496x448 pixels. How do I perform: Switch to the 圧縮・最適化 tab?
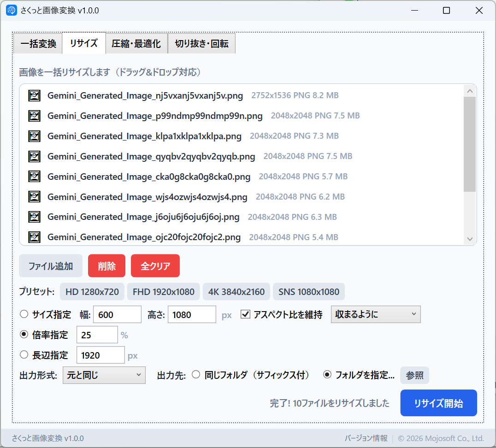click(136, 44)
